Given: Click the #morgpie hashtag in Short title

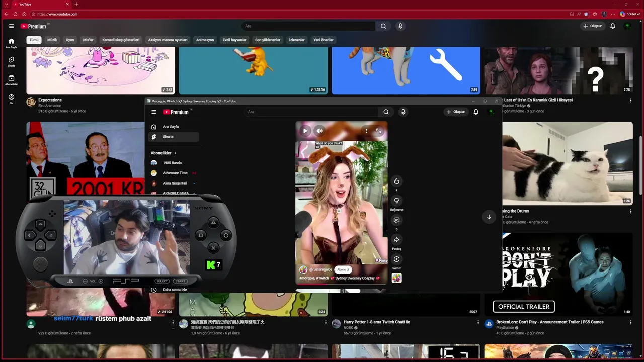Looking at the screenshot, I should (307, 278).
